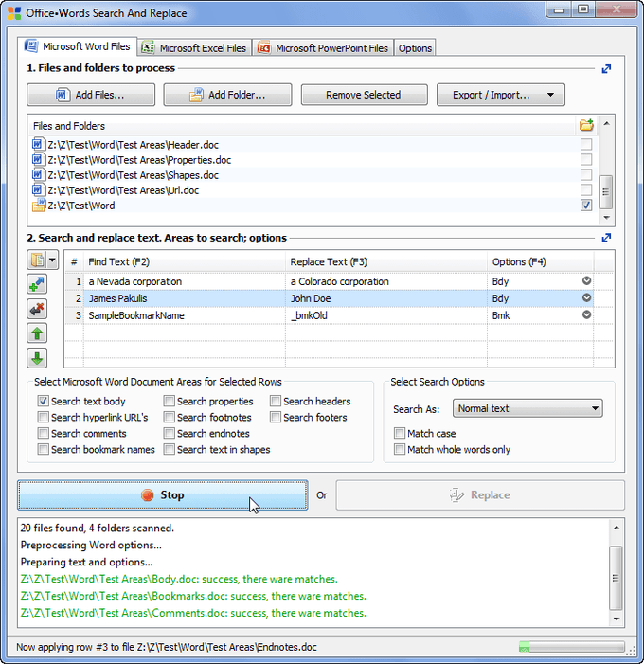Open the Options tab
The width and height of the screenshot is (644, 664).
tap(415, 48)
